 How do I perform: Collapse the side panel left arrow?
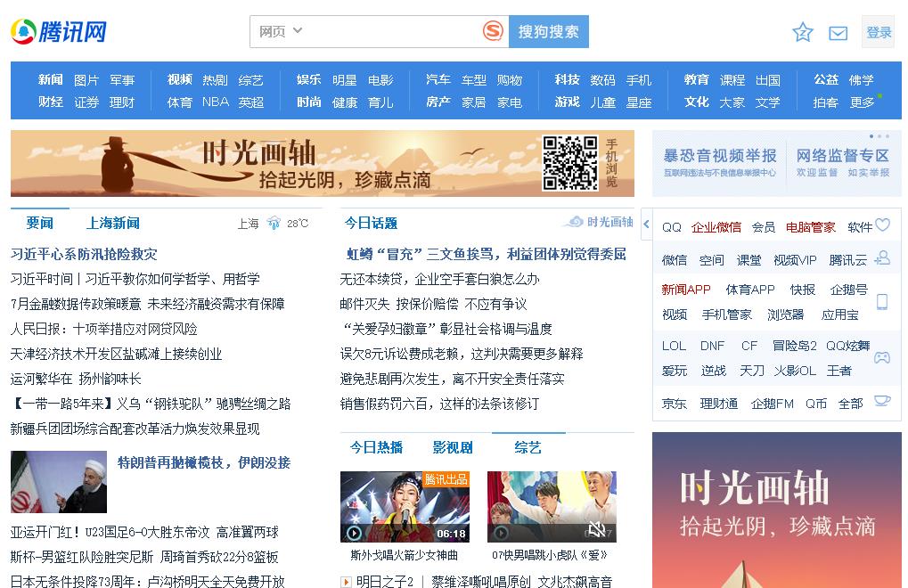(x=646, y=224)
